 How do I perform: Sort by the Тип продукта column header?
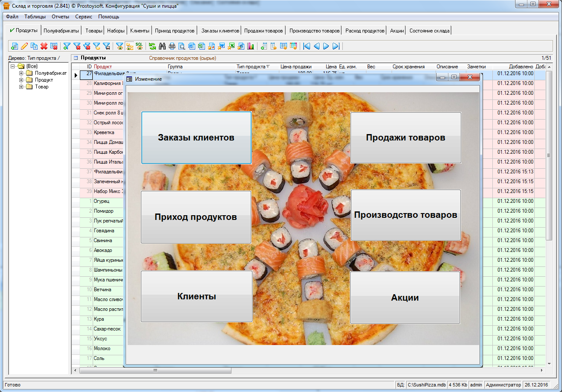coord(251,67)
